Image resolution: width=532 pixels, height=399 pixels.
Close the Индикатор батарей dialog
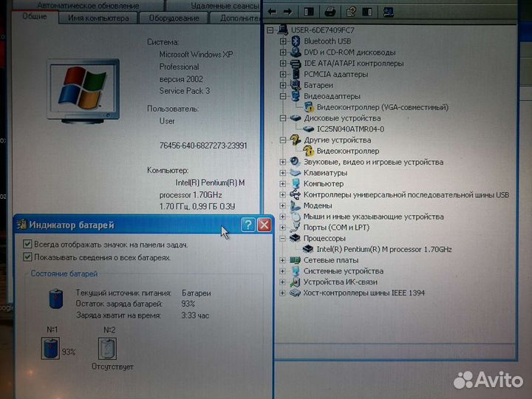264,225
